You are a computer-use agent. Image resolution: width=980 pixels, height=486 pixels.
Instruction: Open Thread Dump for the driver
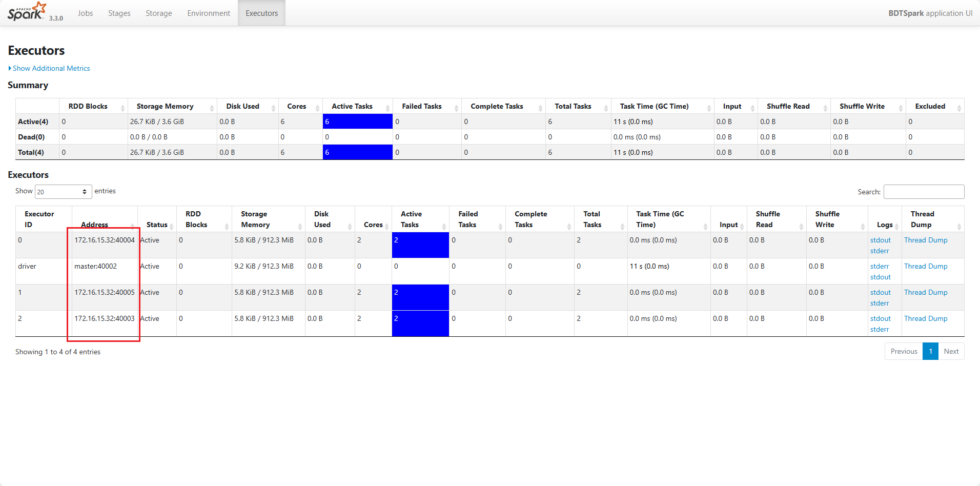tap(926, 266)
